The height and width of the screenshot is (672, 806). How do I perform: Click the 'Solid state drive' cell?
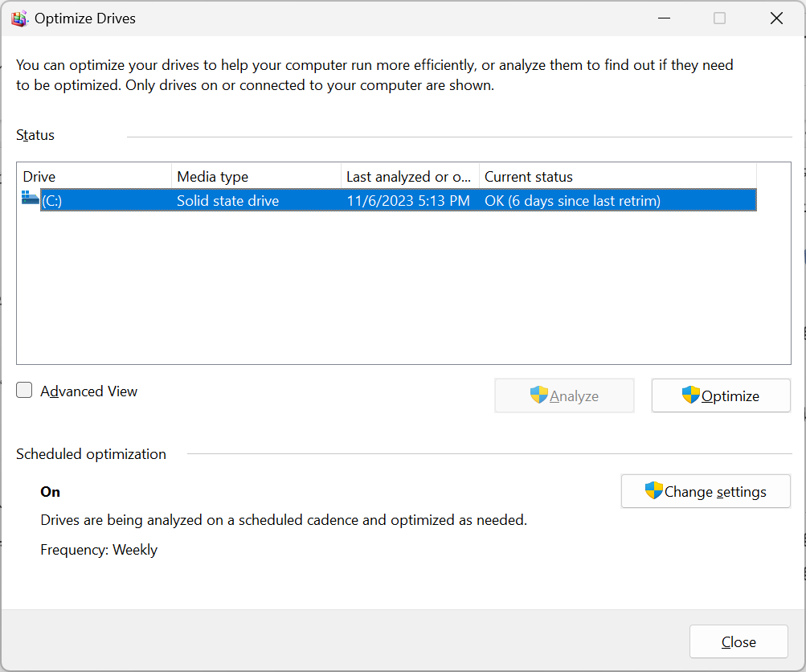pyautogui.click(x=227, y=200)
